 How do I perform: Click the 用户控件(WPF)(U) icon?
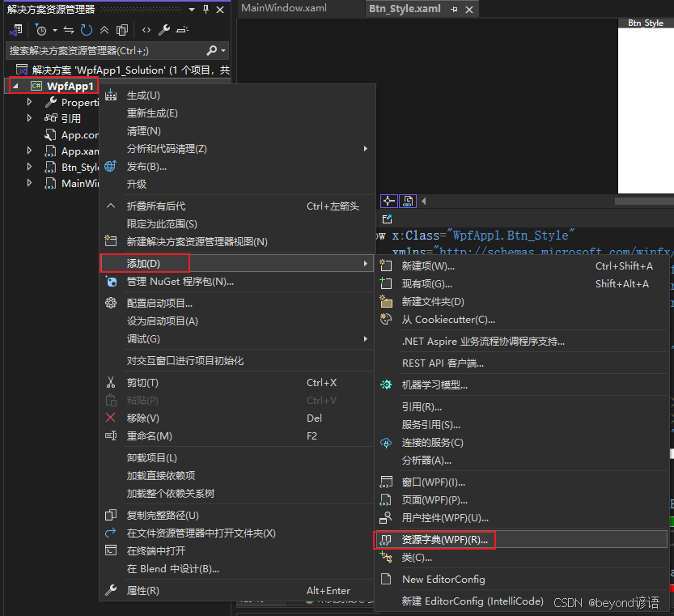click(x=386, y=517)
